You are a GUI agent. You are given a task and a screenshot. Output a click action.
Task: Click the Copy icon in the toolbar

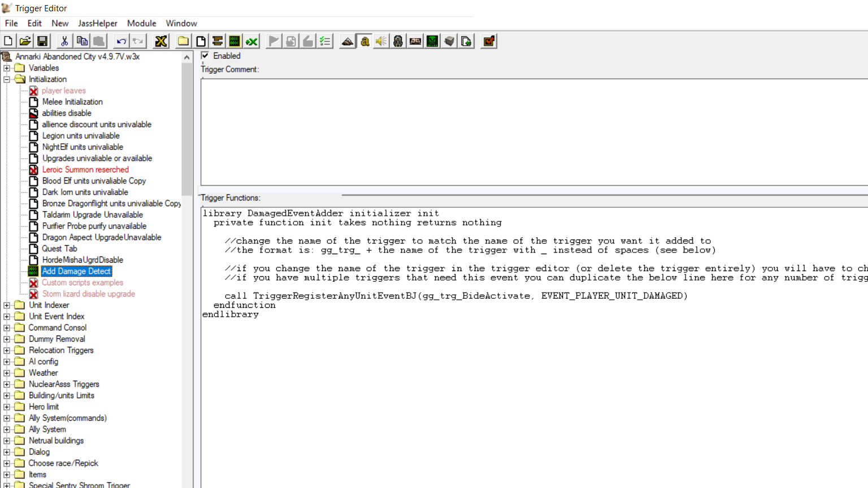click(82, 41)
